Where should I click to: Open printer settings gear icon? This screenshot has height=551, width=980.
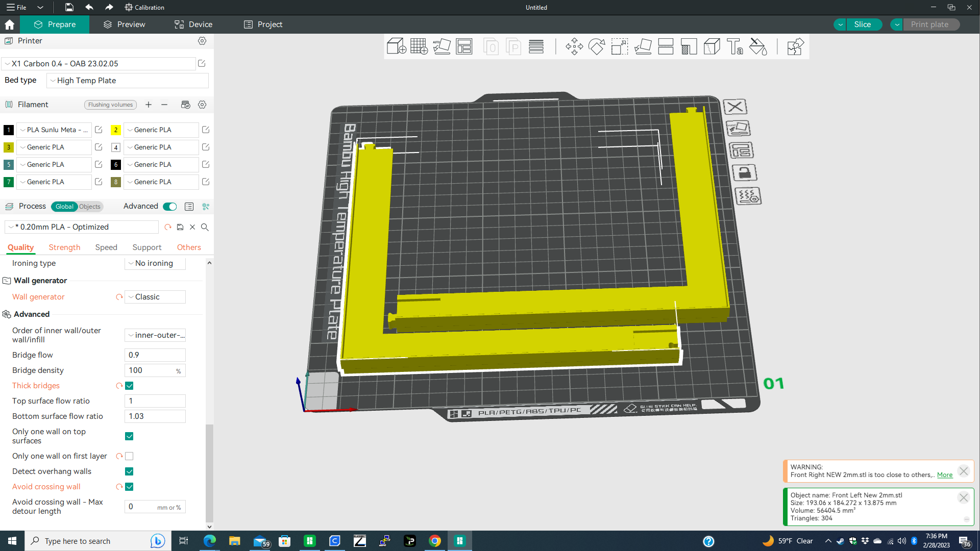pyautogui.click(x=202, y=41)
